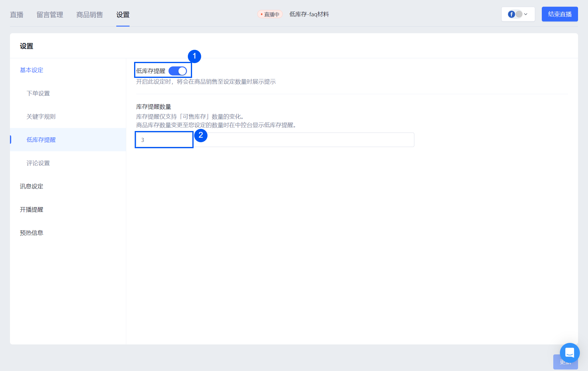Turn off the 低库存提醒 switch
Viewport: 588px width, 371px height.
click(x=178, y=71)
